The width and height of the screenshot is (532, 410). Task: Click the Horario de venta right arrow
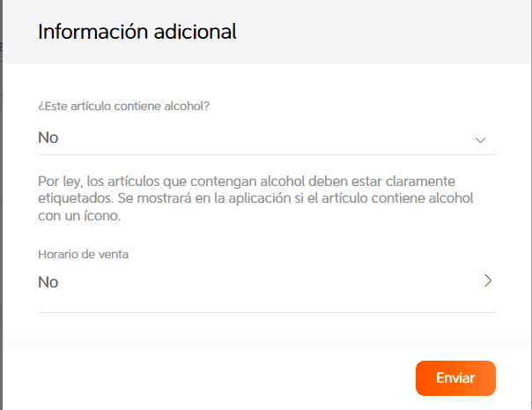pyautogui.click(x=487, y=281)
